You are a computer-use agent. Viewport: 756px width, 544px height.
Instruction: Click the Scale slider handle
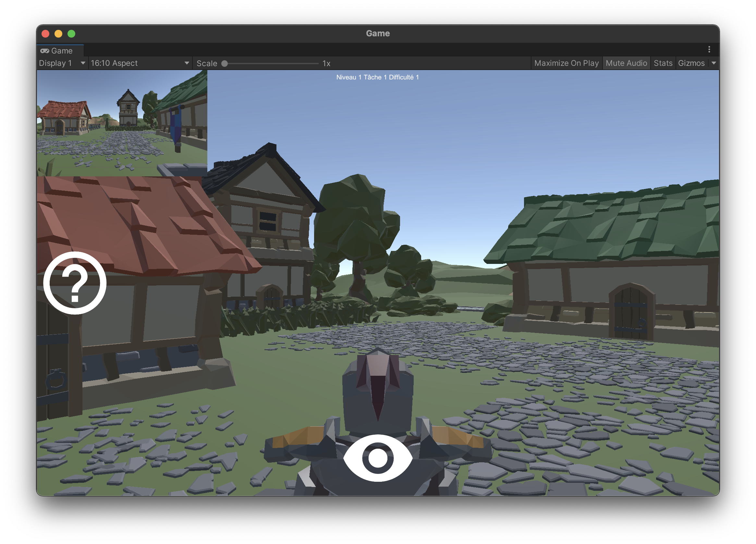(x=225, y=64)
